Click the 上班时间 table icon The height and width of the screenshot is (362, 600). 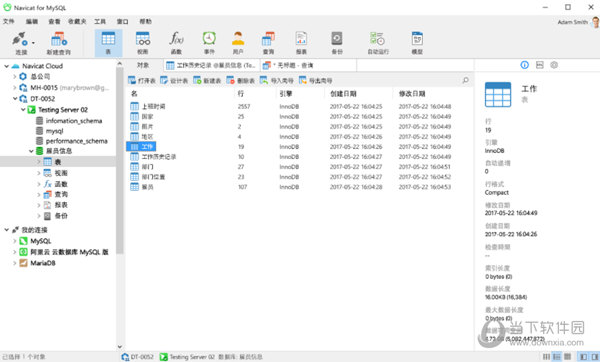134,106
